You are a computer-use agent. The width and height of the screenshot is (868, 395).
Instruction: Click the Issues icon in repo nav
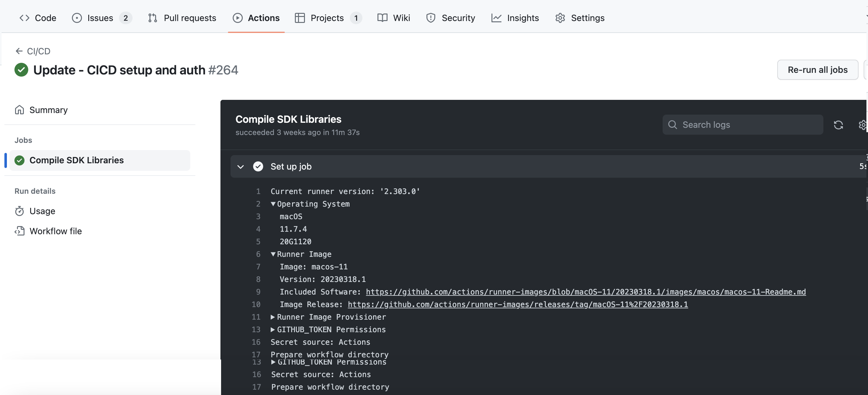(x=77, y=18)
